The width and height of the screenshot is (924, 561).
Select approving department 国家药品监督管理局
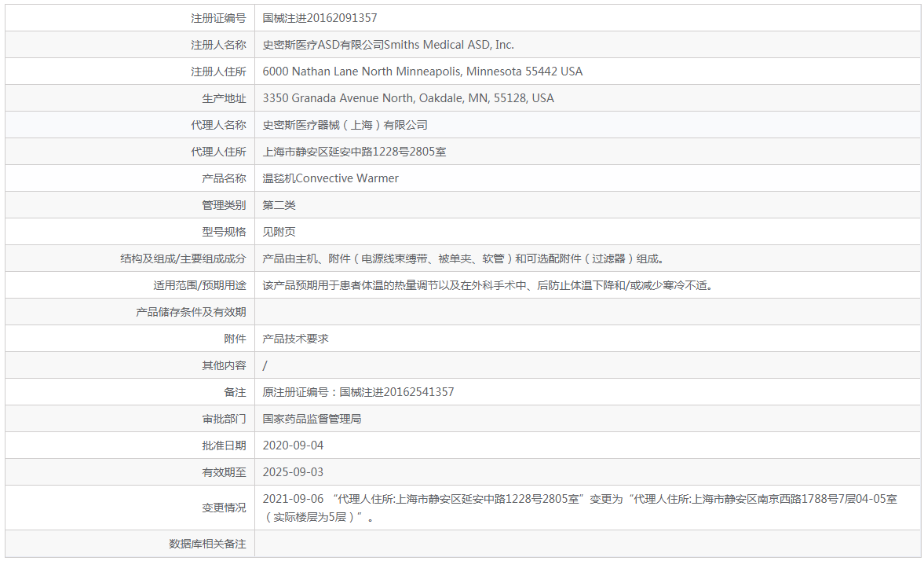312,419
